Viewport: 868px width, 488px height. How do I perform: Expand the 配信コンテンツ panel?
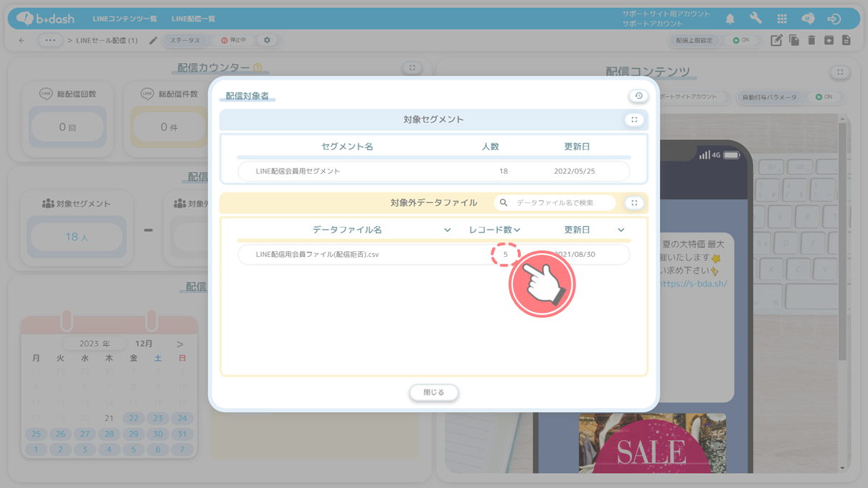click(x=840, y=72)
